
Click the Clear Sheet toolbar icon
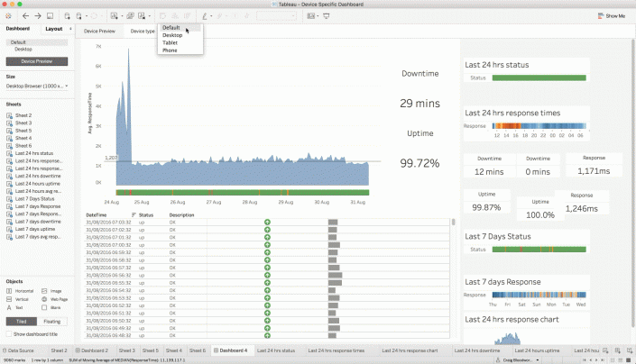142,16
